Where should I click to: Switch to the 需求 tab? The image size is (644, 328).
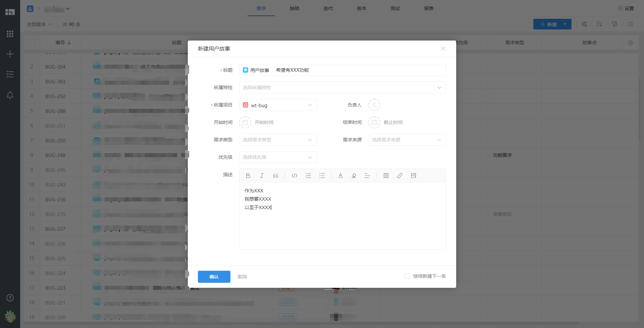[x=261, y=8]
